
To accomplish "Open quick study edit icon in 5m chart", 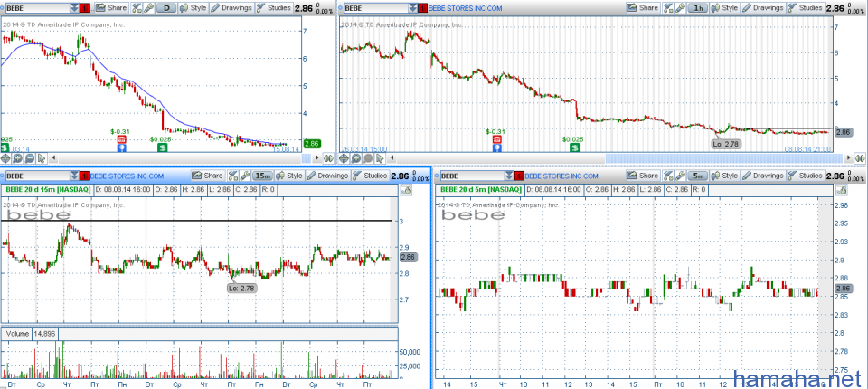I will pos(667,176).
